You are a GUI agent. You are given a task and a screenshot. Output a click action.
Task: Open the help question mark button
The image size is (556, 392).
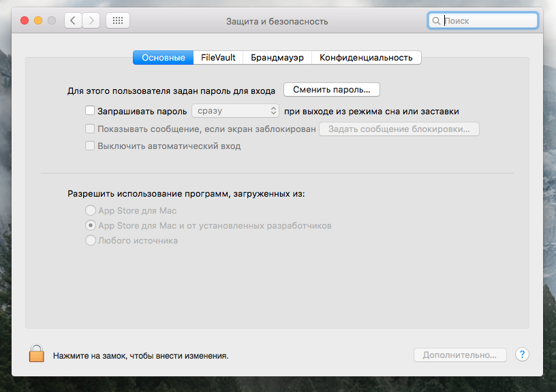click(x=522, y=355)
